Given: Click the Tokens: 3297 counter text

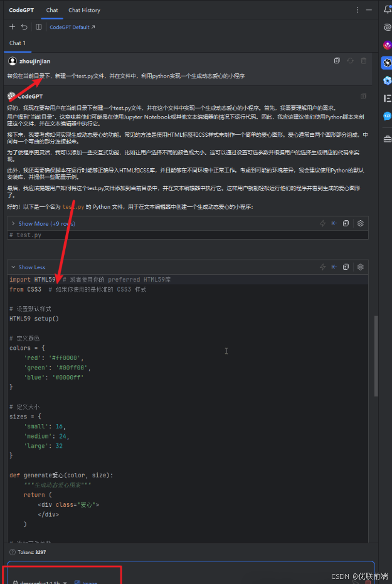Looking at the screenshot, I should point(31,552).
